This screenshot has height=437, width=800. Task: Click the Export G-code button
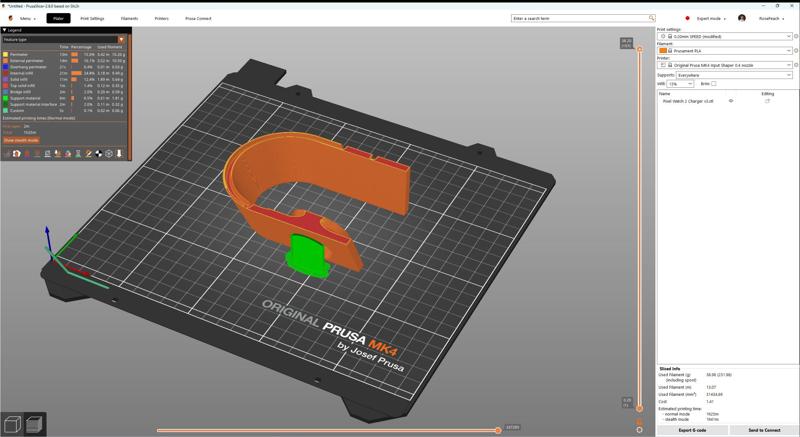[692, 430]
